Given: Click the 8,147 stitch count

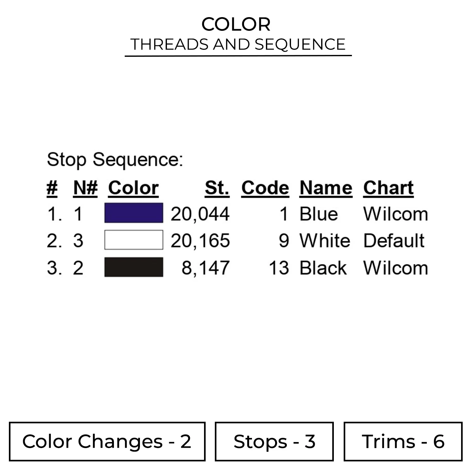Looking at the screenshot, I should (x=205, y=268).
